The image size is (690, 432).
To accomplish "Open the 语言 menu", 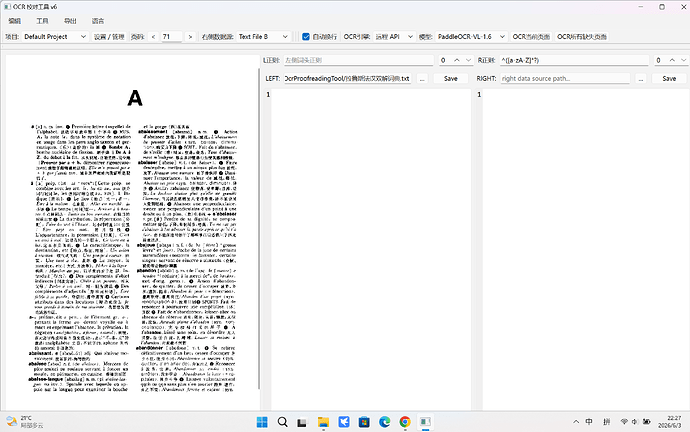I will 98,21.
